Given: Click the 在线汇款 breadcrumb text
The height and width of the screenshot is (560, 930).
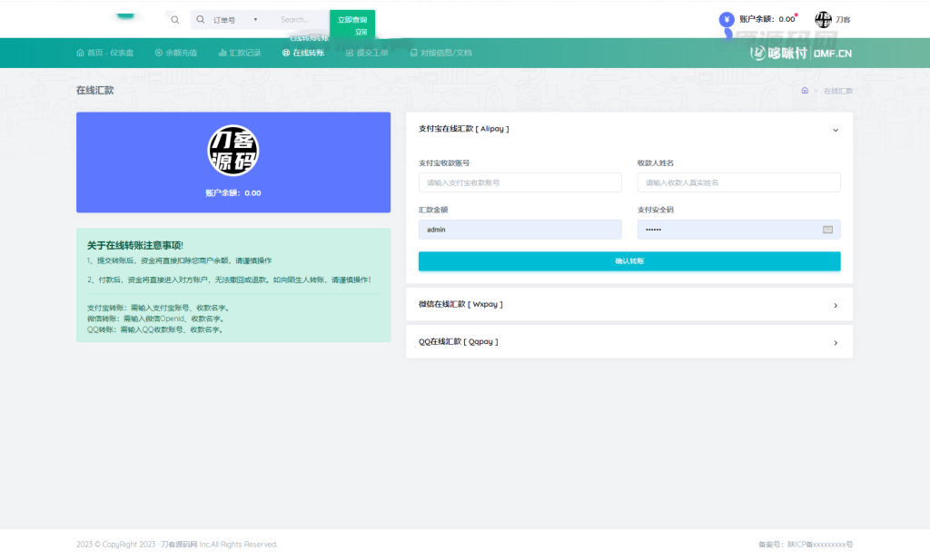Looking at the screenshot, I should [838, 91].
